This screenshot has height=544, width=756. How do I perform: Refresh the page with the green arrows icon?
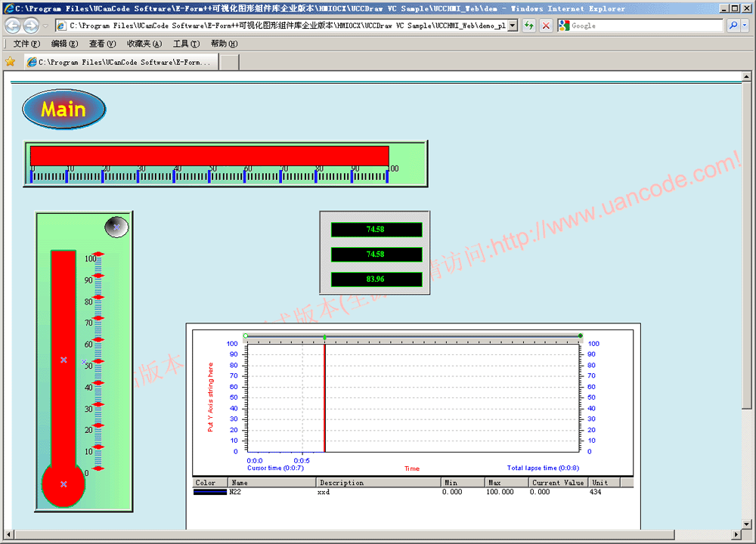[529, 25]
